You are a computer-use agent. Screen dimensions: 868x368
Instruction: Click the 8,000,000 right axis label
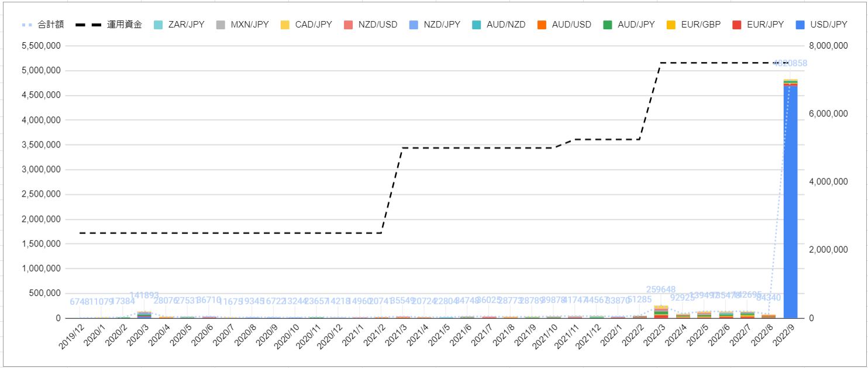tap(827, 46)
